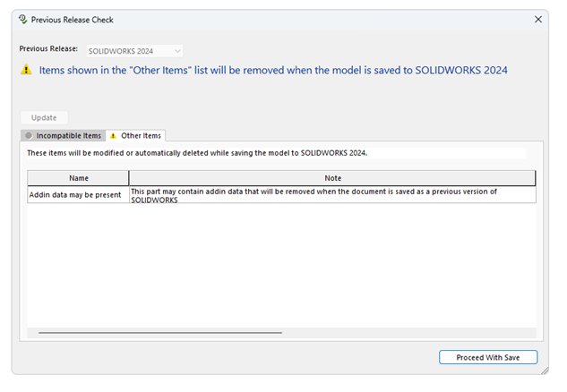567x392 pixels.
Task: Select the 'Addin data may be present' row name
Action: click(75, 194)
